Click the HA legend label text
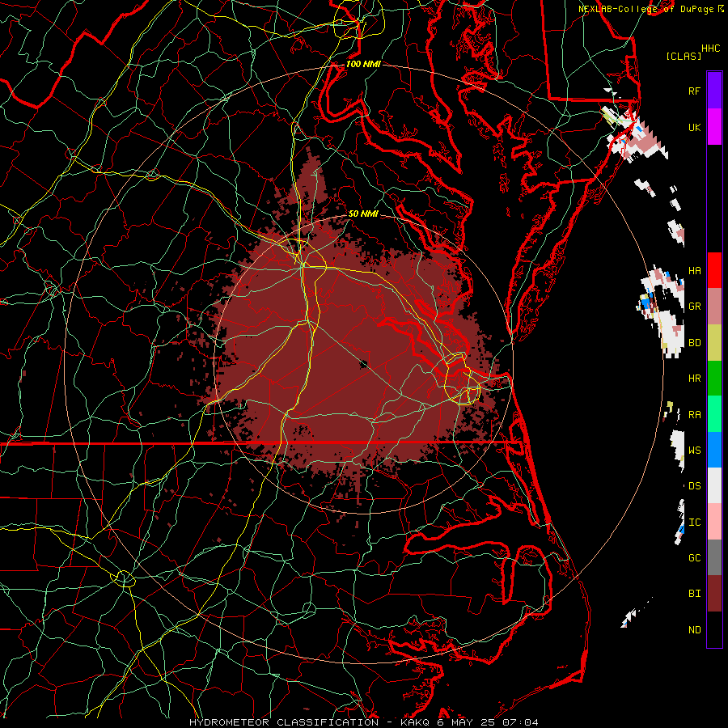728x728 pixels. [x=694, y=270]
